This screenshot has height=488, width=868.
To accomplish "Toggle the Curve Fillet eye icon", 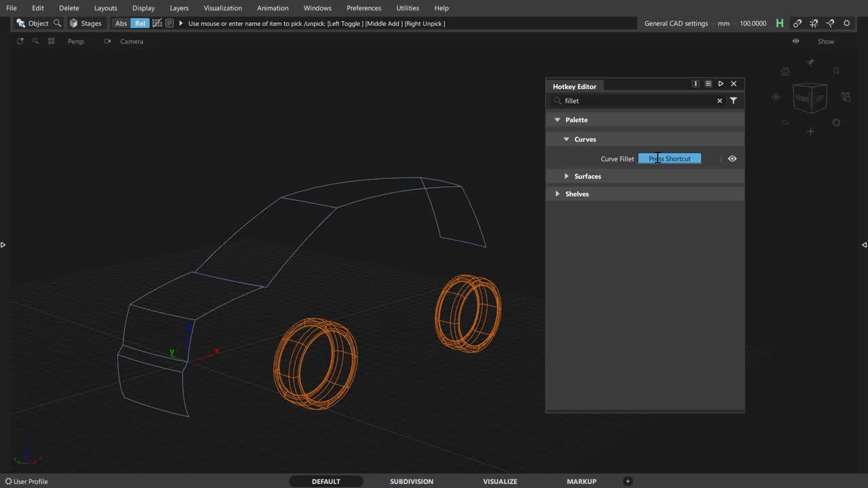I will [x=732, y=159].
